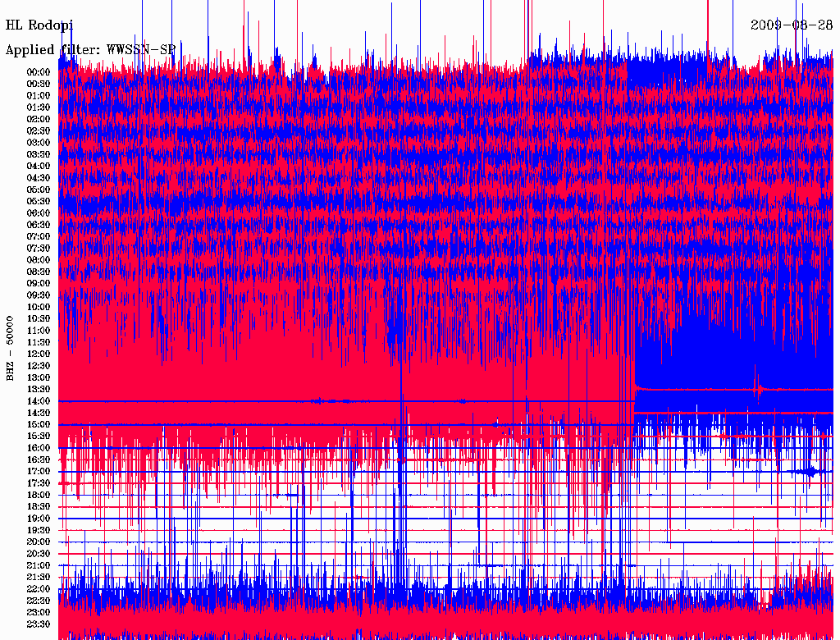Click the 04:30 time label
Viewport: 840px width, 640px height.
coord(39,178)
